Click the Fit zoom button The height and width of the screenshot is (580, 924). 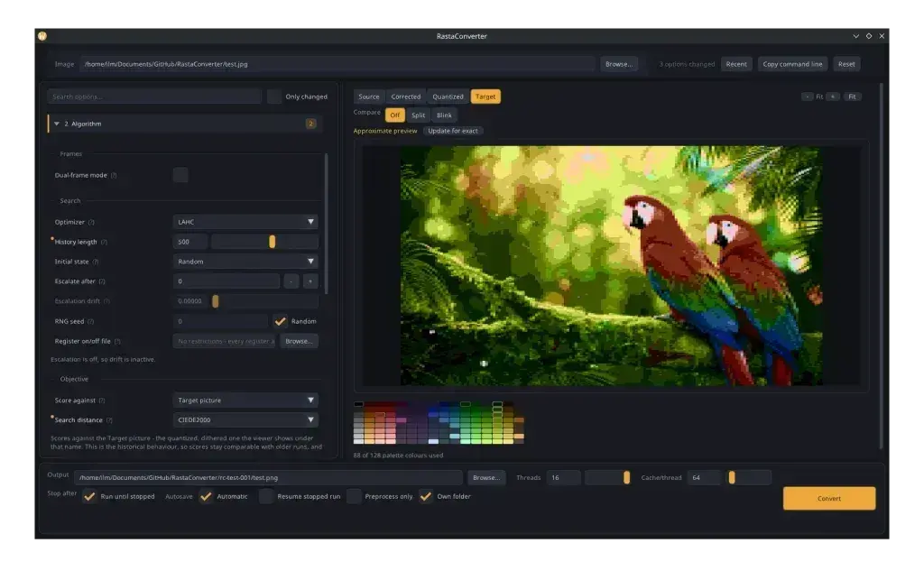tap(852, 97)
